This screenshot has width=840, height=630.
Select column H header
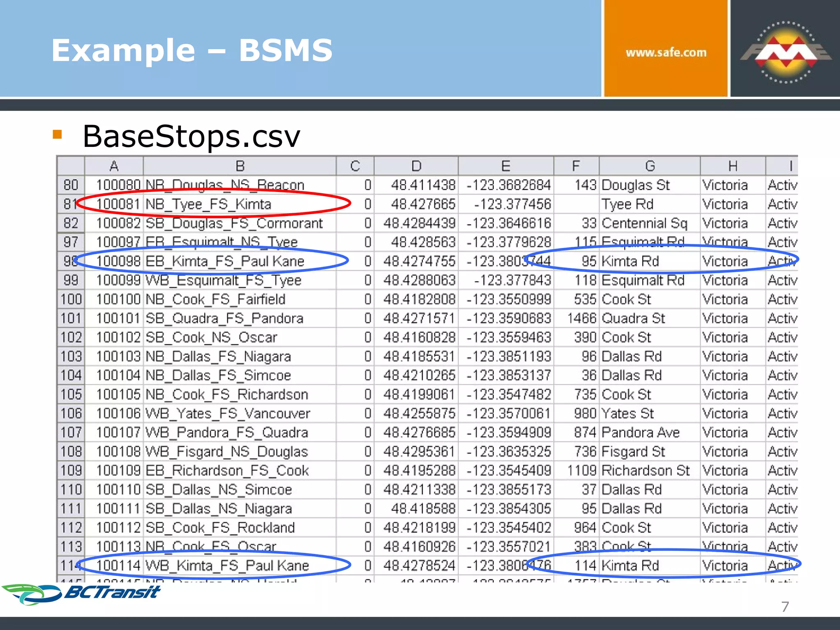(733, 166)
